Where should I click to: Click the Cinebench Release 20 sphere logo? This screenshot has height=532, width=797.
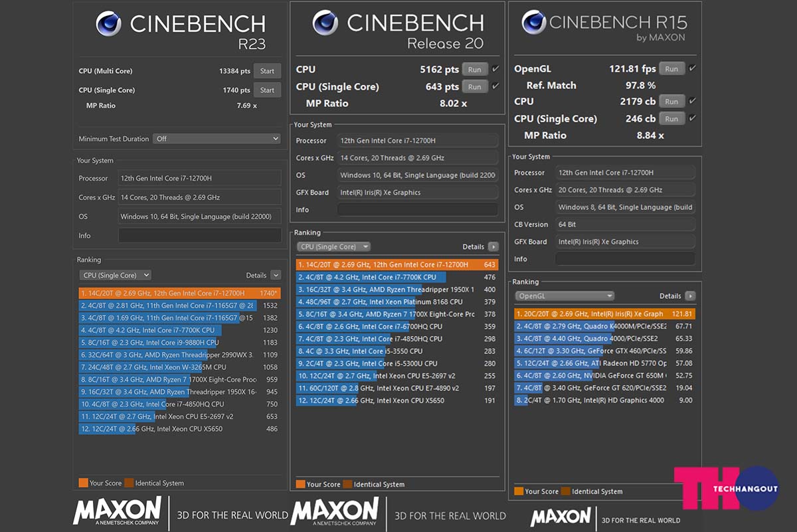tap(325, 24)
